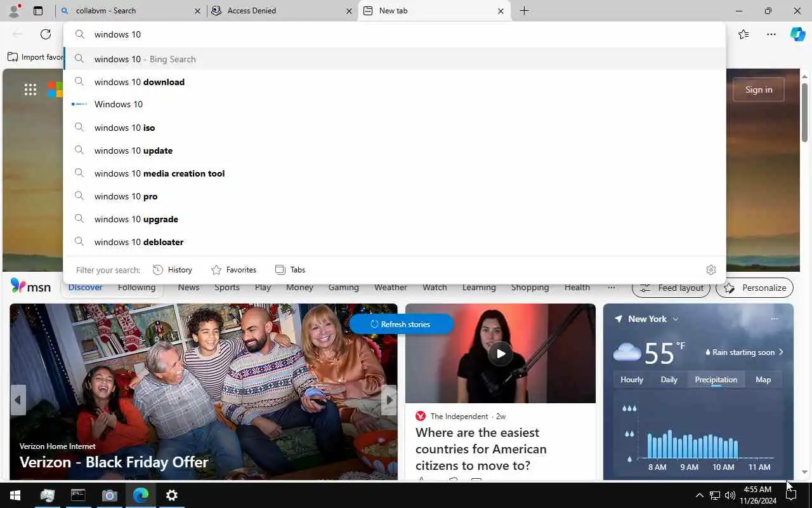Select suggestion windows 10 download
The image size is (812, 508).
click(x=395, y=82)
